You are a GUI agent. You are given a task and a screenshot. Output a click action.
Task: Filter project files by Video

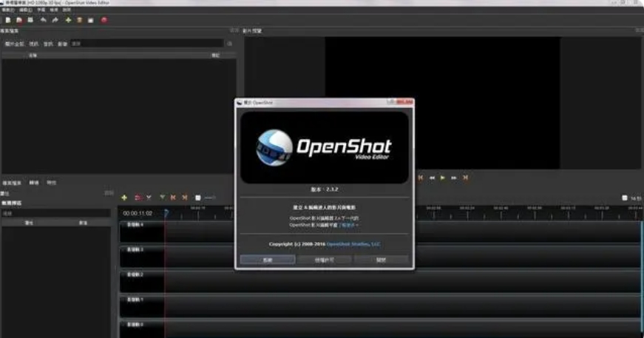tap(34, 44)
